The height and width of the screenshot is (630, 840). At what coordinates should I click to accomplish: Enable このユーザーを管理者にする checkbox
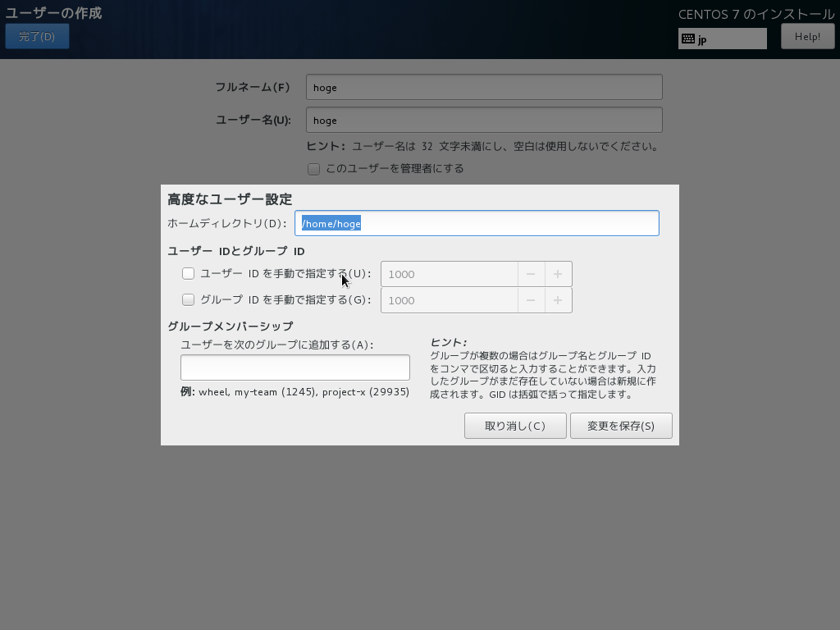click(x=313, y=168)
